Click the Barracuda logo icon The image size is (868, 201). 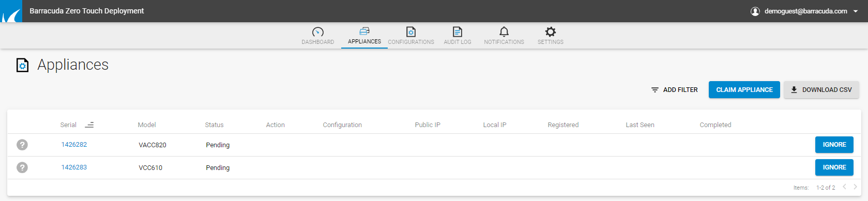pos(11,11)
